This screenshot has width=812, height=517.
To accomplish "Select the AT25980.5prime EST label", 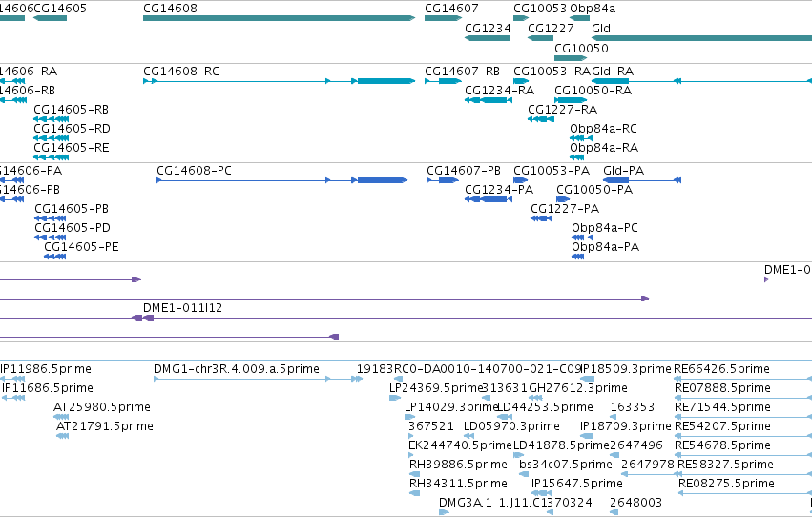I will (x=102, y=407).
